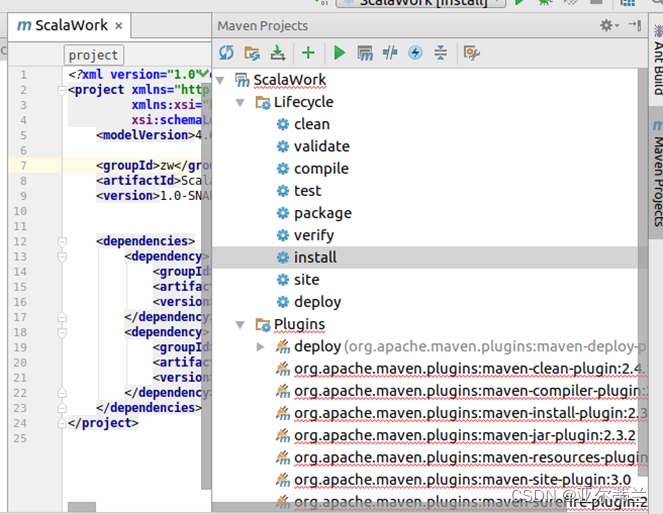This screenshot has height=514, width=663.
Task: Select the deploy lifecycle goal
Action: coord(318,302)
